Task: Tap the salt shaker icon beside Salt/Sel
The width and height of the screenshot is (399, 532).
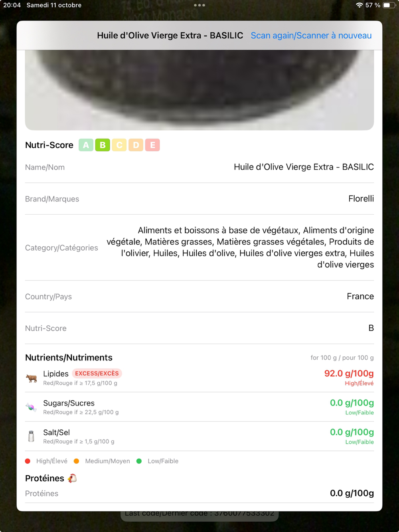Action: coord(31,436)
